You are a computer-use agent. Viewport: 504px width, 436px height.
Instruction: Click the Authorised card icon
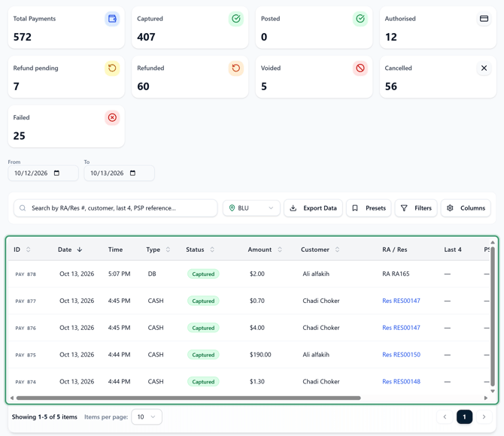484,19
